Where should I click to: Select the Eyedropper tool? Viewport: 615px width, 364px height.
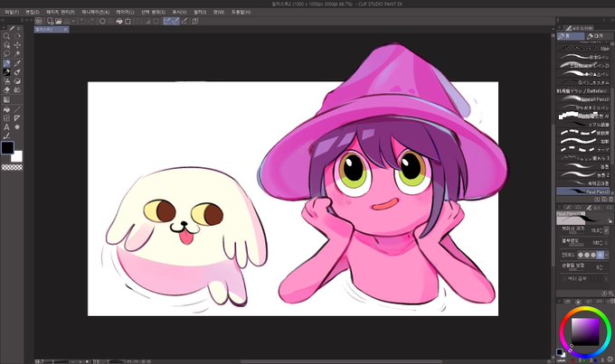(x=17, y=63)
